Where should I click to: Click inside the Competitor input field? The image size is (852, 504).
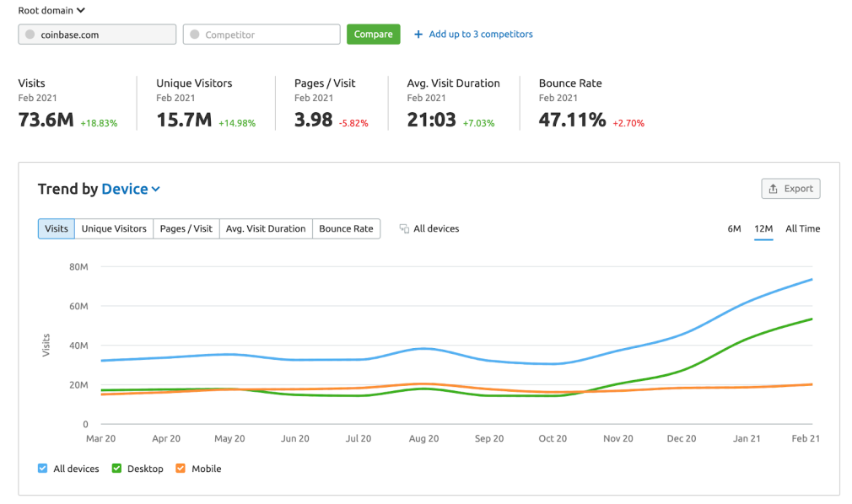tap(262, 34)
